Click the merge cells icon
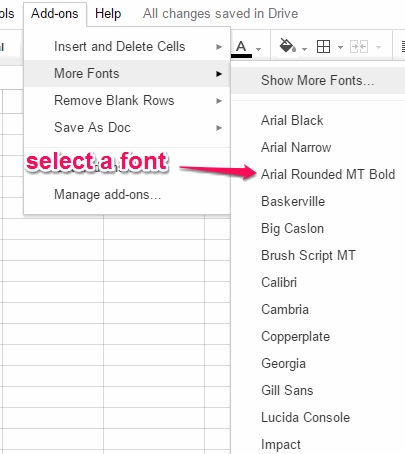 click(359, 47)
